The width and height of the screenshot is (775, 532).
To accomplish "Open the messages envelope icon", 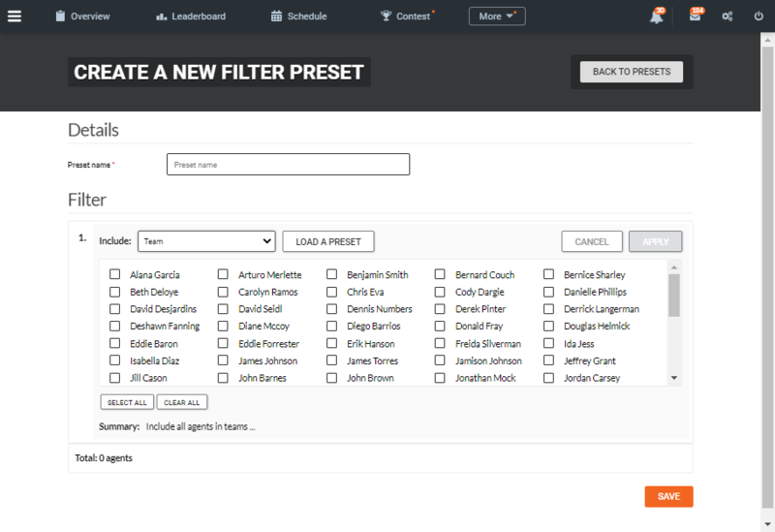I will point(695,16).
